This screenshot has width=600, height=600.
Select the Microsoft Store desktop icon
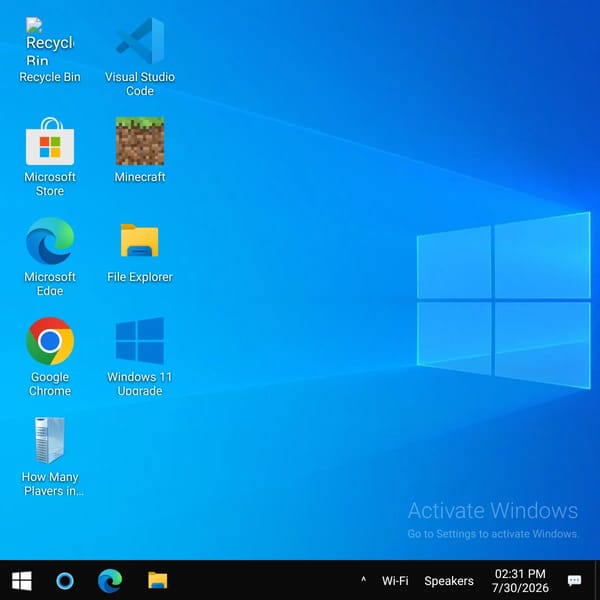coord(50,157)
